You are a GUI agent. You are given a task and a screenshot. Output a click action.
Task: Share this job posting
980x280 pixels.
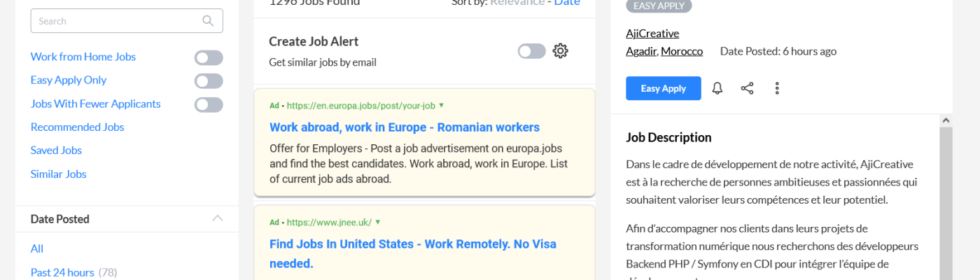tap(747, 88)
